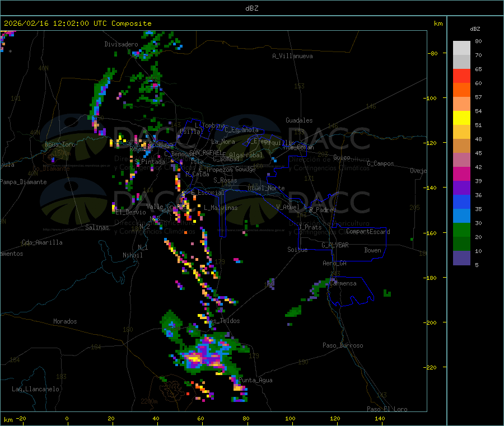
Task: Select the 65 dBZ red color swatch
Action: click(461, 76)
